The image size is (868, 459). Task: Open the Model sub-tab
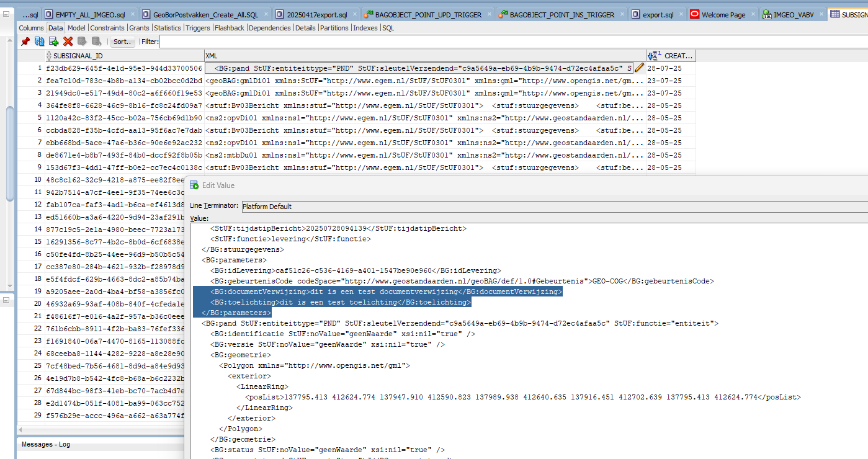tap(77, 28)
